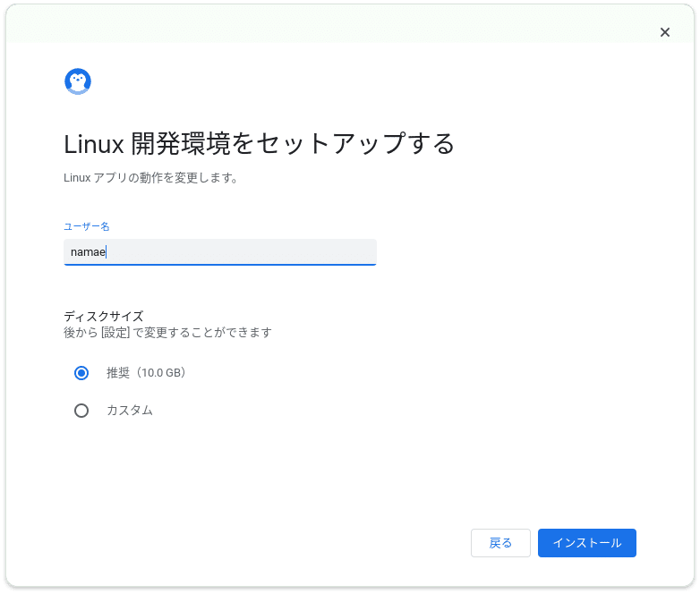Click the 'Linux 開発環境をセットアップする' heading
Viewport: 700px width, 594px height.
(x=259, y=144)
